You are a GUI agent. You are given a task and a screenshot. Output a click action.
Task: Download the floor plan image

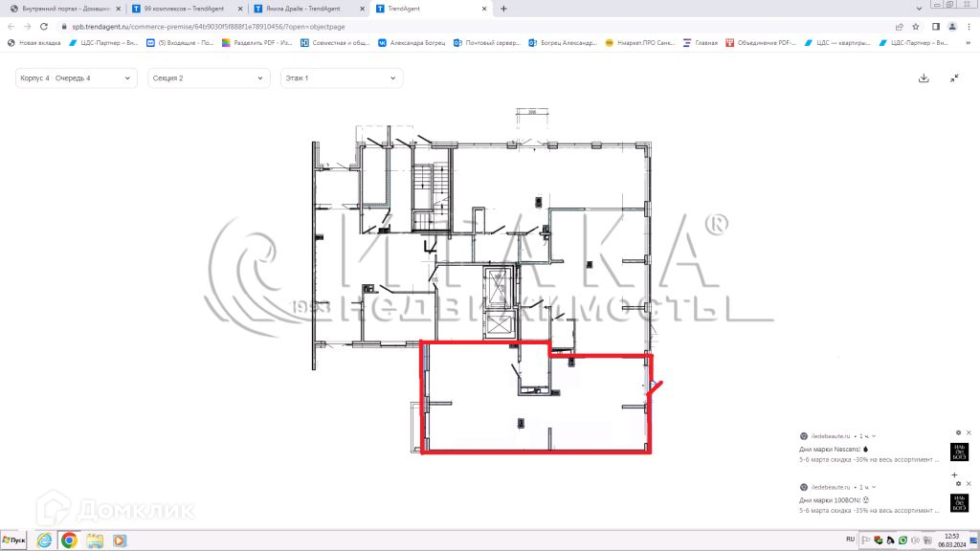[x=924, y=78]
